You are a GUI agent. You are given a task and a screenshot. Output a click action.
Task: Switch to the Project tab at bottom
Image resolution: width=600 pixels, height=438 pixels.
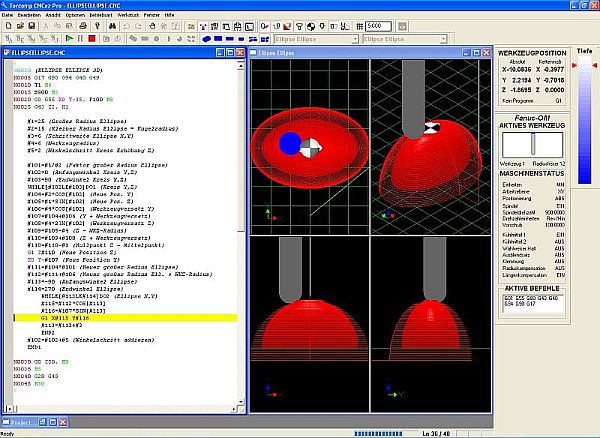(x=24, y=423)
